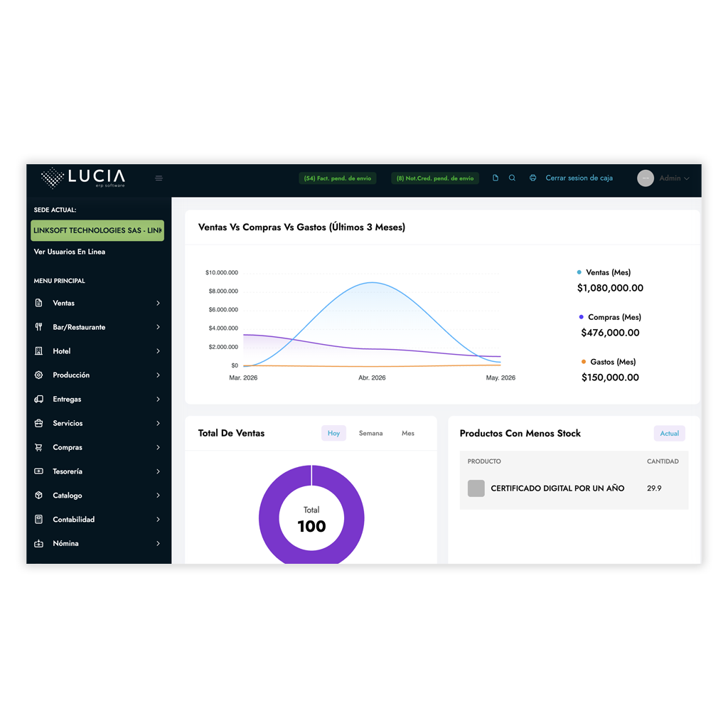The height and width of the screenshot is (728, 728).
Task: Click Cerrar sesion de caja link
Action: click(x=579, y=178)
